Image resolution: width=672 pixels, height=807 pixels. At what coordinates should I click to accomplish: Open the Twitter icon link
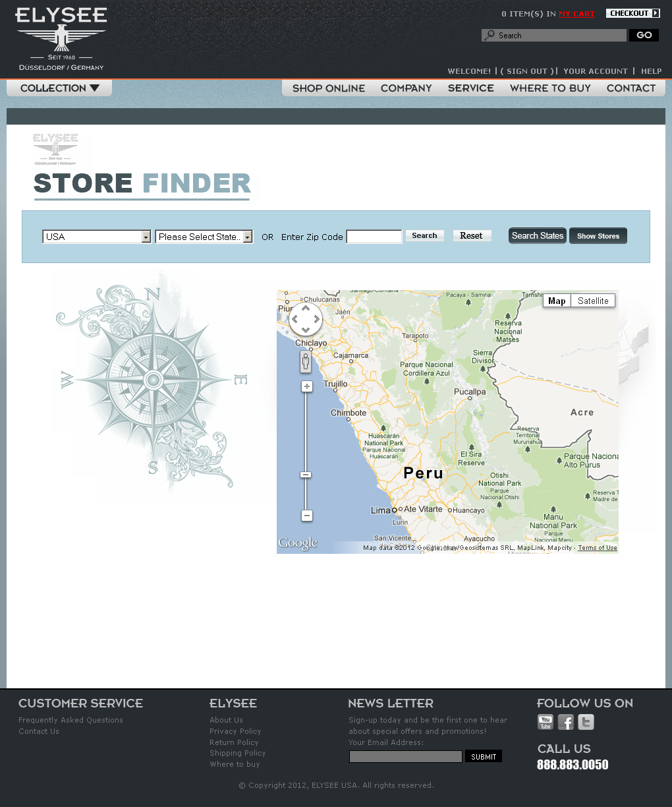[586, 723]
